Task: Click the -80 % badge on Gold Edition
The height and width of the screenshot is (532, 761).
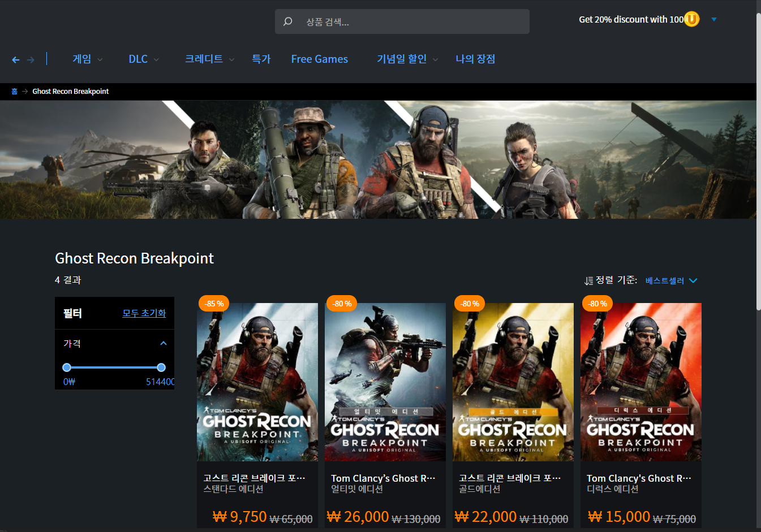Action: [470, 304]
